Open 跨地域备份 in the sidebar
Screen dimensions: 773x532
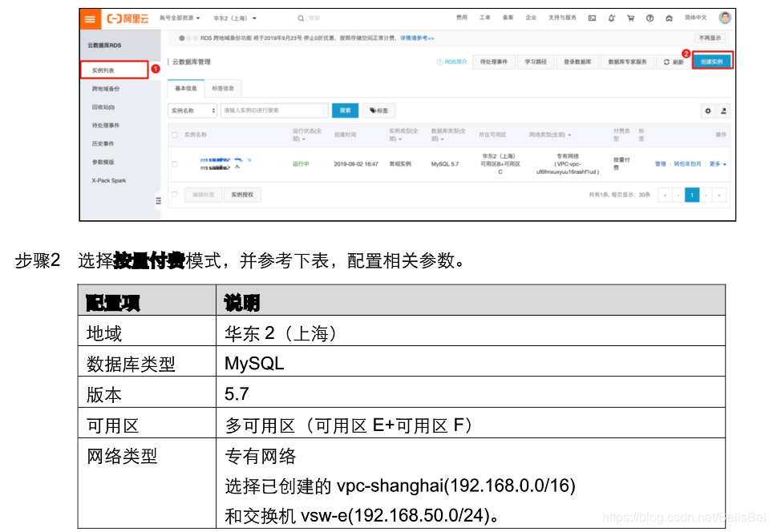pyautogui.click(x=106, y=89)
